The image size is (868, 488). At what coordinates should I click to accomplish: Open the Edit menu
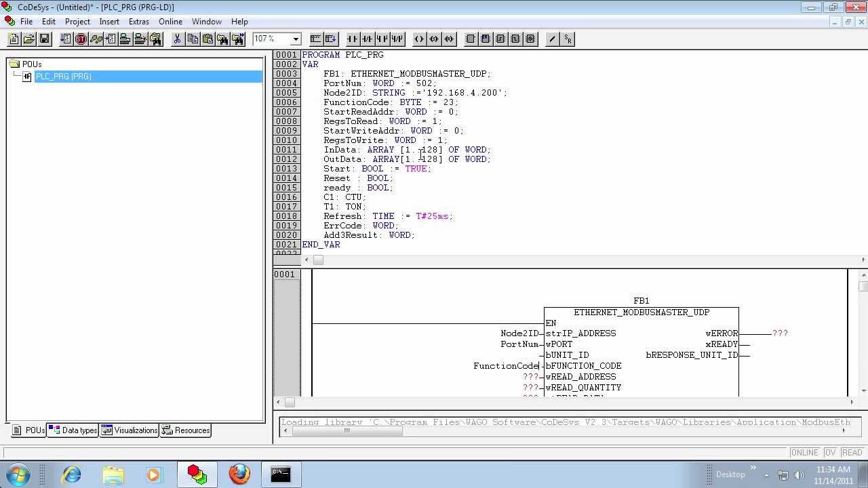(x=49, y=22)
